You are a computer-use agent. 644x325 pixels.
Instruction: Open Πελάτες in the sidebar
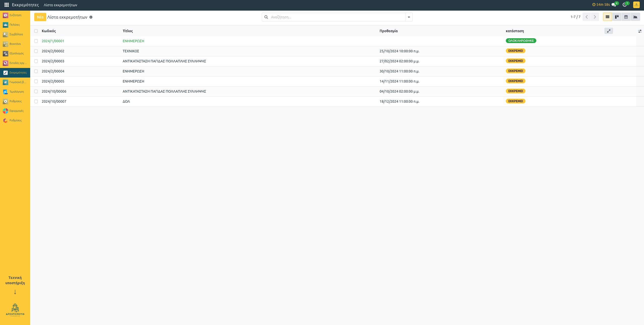[x=15, y=25]
